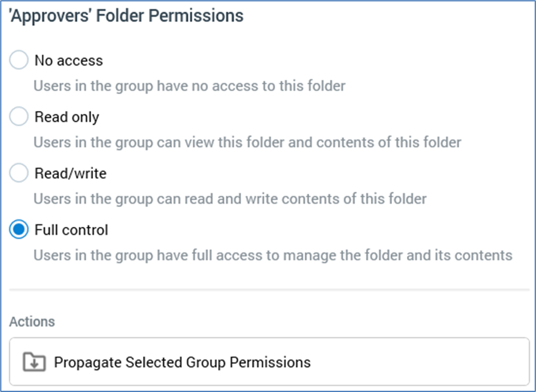Click the 'Read only' option label
Screen dimensions: 536x392
(x=67, y=117)
